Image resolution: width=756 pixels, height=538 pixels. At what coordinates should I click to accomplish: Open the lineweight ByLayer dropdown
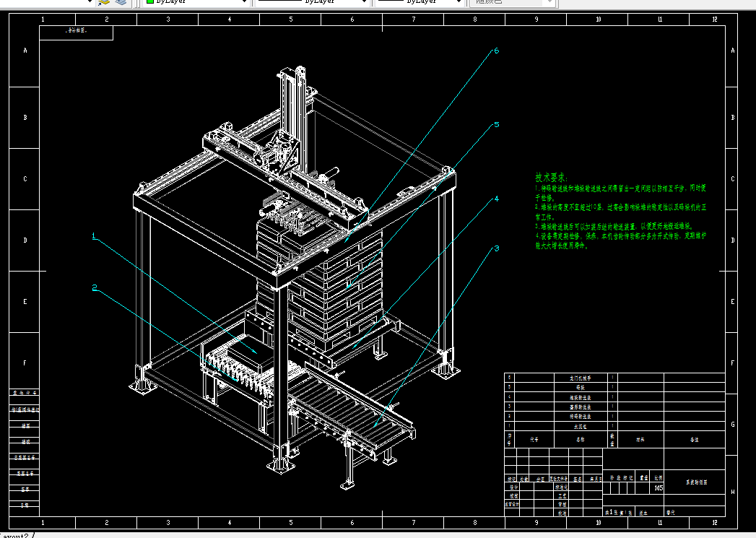click(420, 2)
